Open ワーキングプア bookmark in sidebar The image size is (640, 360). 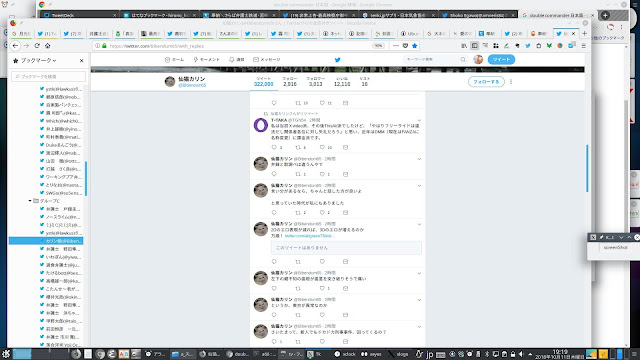[60, 177]
